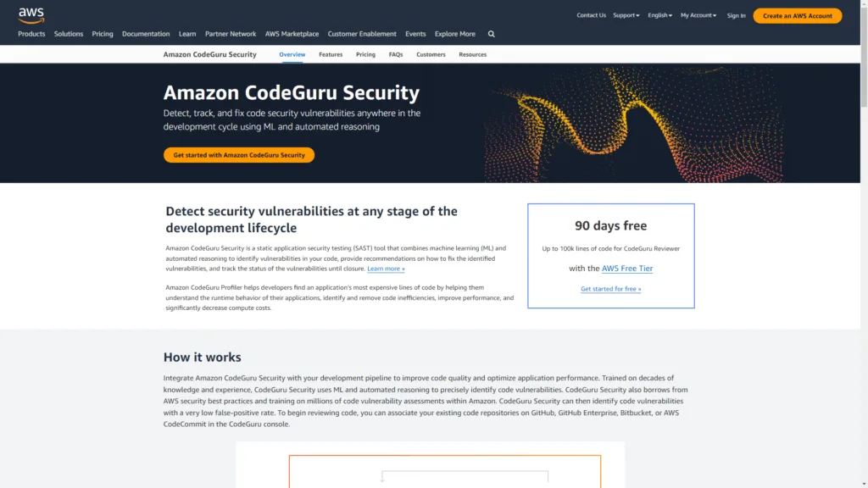Viewport: 868px width, 488px height.
Task: Select the Pricing tab in subnav
Action: (x=365, y=54)
